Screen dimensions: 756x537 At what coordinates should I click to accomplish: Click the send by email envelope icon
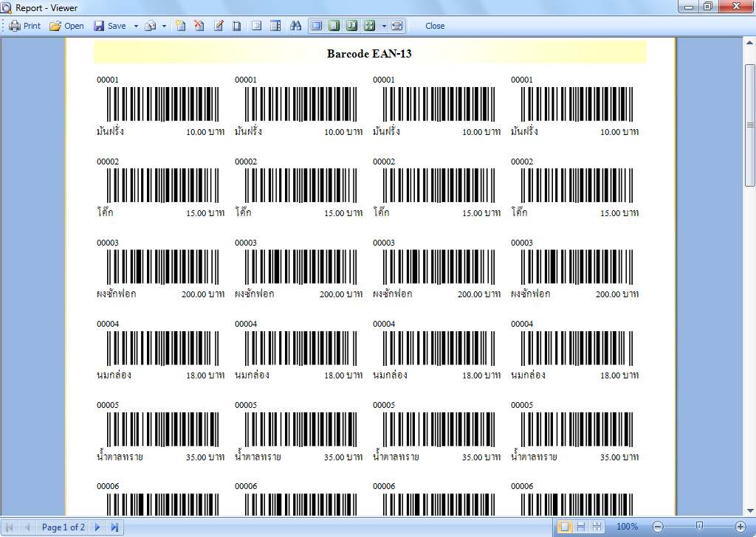pos(151,26)
